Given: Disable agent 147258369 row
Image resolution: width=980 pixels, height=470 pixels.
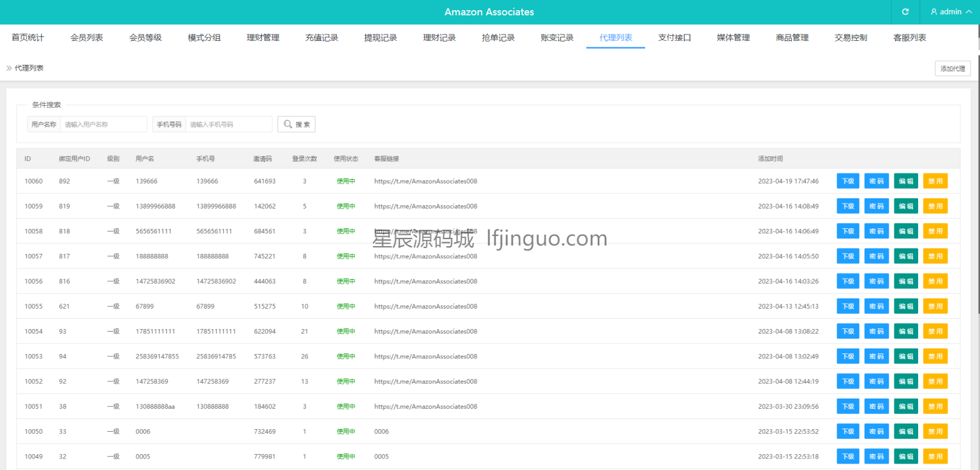Looking at the screenshot, I should click(x=935, y=381).
